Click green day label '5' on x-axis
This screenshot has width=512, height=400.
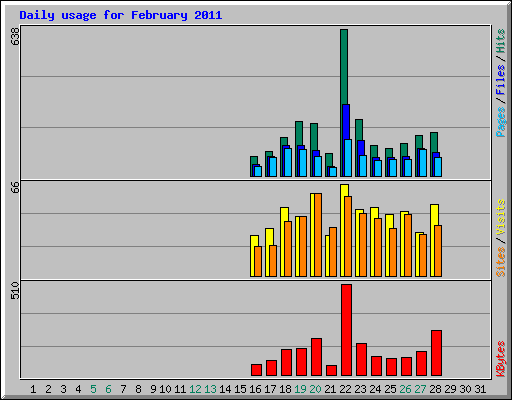point(93,389)
